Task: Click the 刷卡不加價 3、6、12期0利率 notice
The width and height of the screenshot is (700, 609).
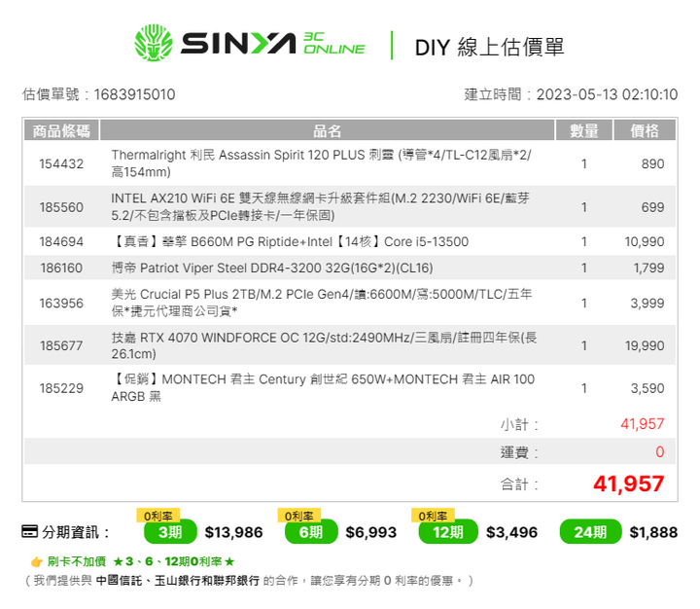Action: tap(141, 561)
